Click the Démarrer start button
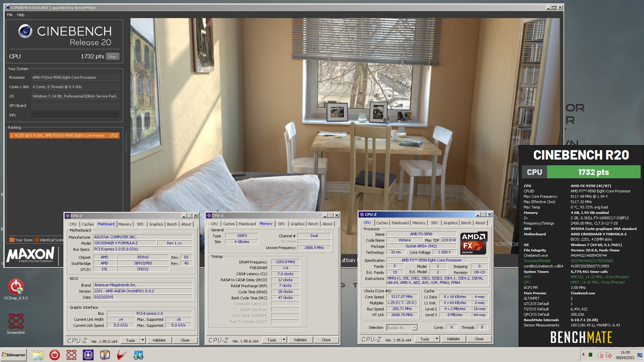 [13, 355]
